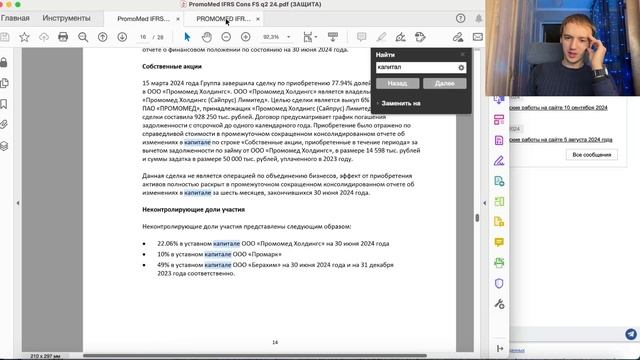640x360 pixels.
Task: Click the green print tool in right panel
Action: (499, 263)
